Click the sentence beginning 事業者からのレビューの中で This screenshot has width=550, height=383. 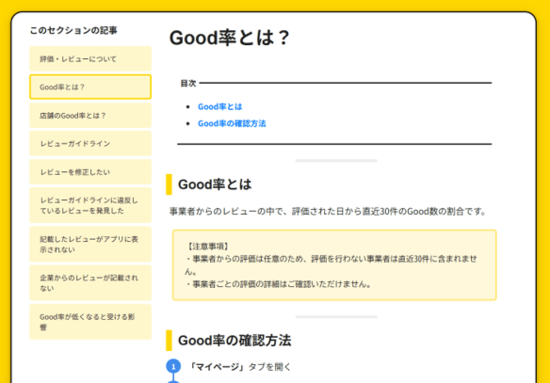328,212
